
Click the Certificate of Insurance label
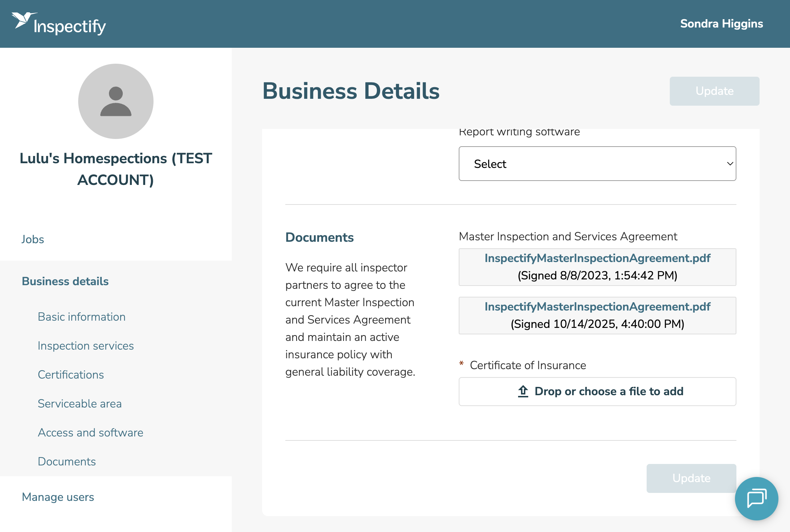pyautogui.click(x=528, y=365)
